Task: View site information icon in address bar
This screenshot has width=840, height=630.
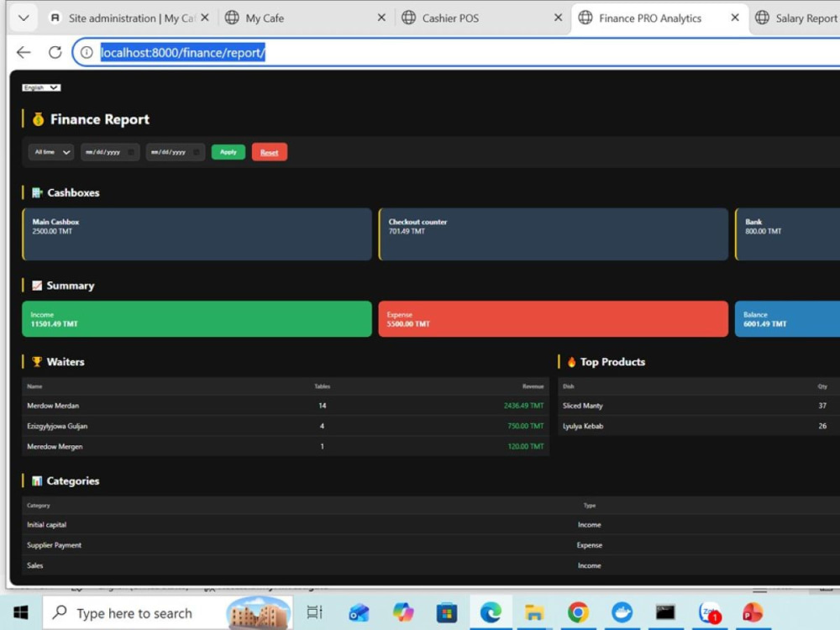Action: [x=87, y=52]
